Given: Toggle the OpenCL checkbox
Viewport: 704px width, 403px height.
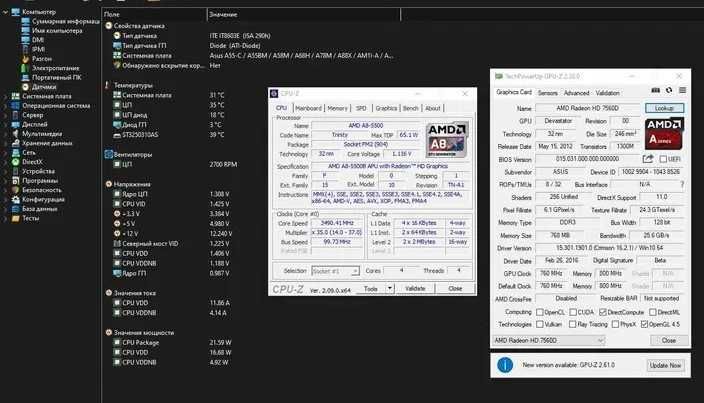Looking at the screenshot, I should 540,312.
